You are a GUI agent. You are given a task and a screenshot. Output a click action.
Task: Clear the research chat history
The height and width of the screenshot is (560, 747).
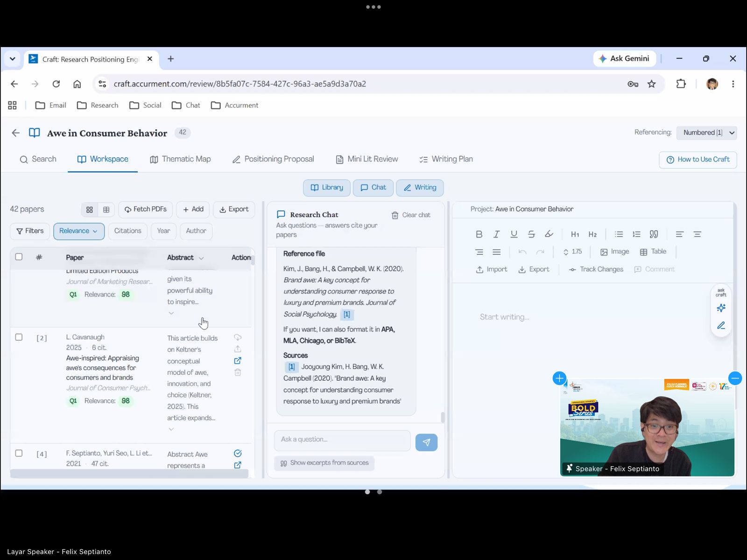click(x=411, y=215)
